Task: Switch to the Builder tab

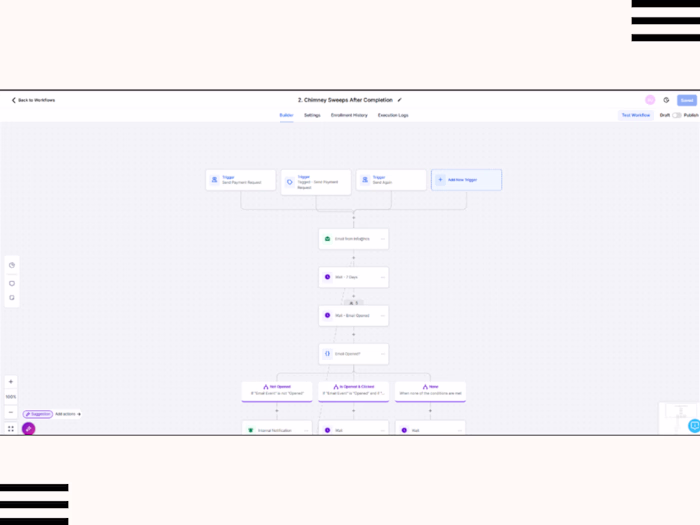Action: (x=286, y=115)
